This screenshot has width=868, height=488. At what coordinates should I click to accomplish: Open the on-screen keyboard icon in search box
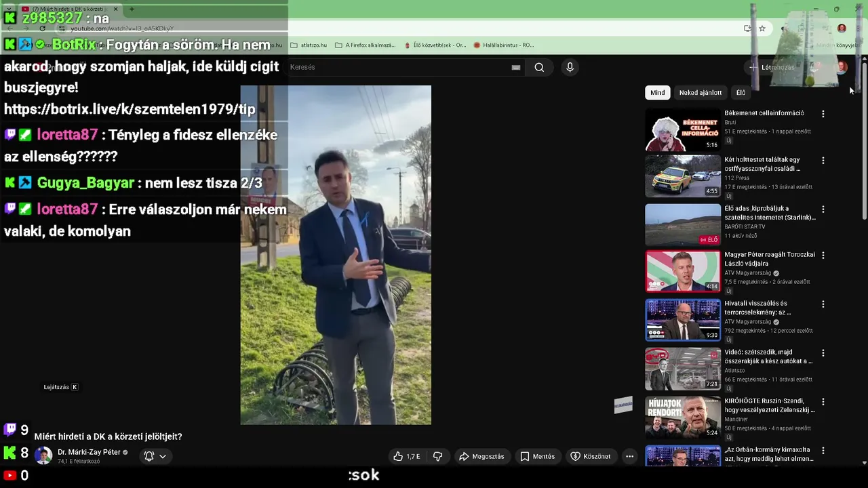click(x=516, y=67)
